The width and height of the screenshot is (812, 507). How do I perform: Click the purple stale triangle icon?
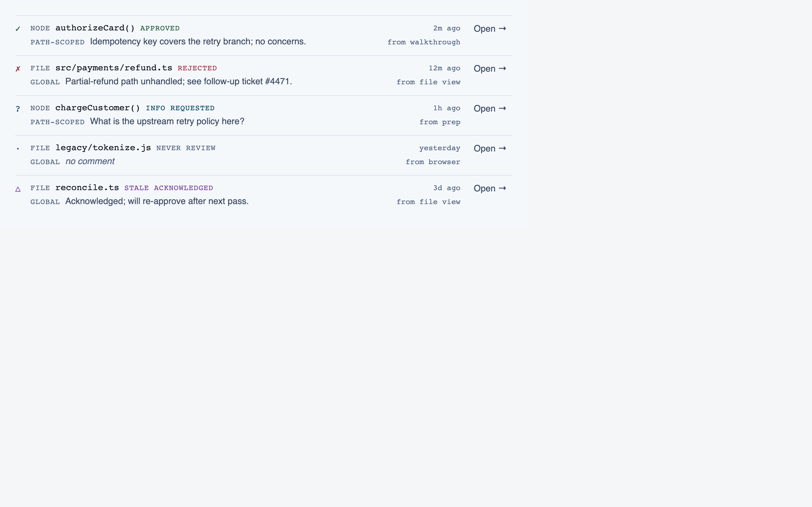18,189
